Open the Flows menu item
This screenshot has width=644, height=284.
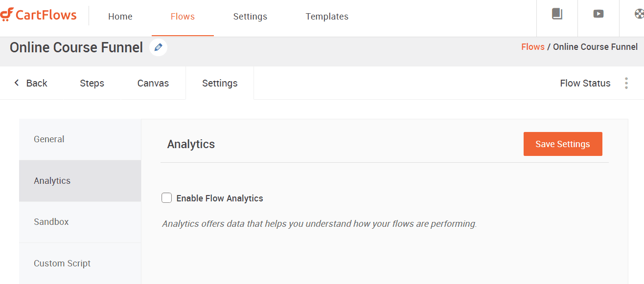[x=183, y=17]
